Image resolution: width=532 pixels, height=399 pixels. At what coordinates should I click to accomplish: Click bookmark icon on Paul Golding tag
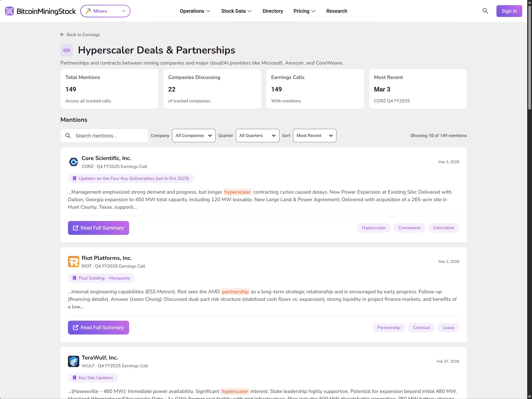click(75, 278)
